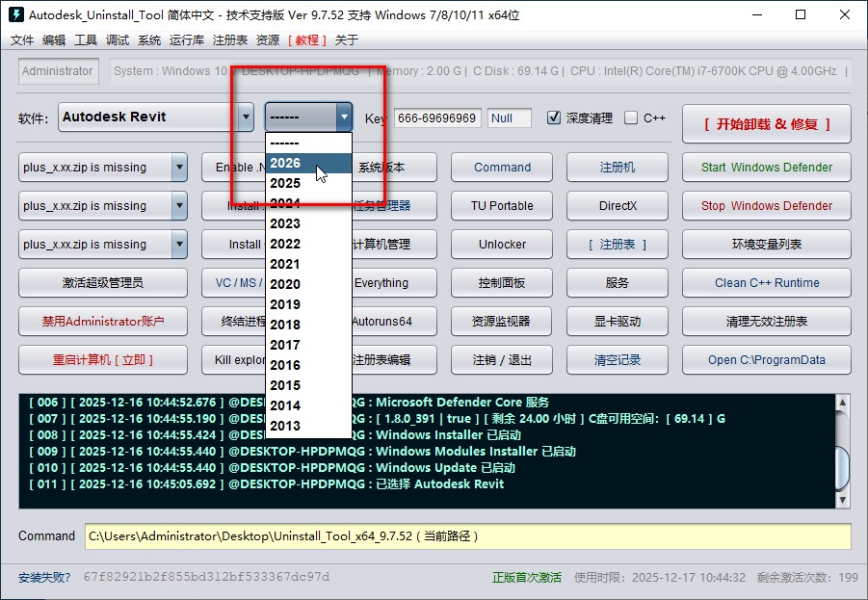868x600 pixels.
Task: Select 2018 from the version list
Action: pos(308,325)
